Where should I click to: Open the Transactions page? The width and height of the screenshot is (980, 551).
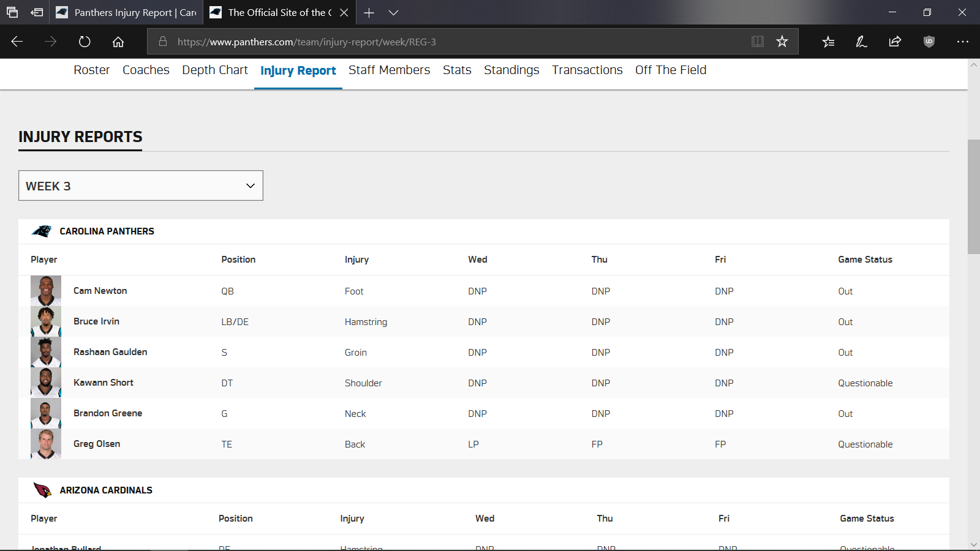point(587,70)
